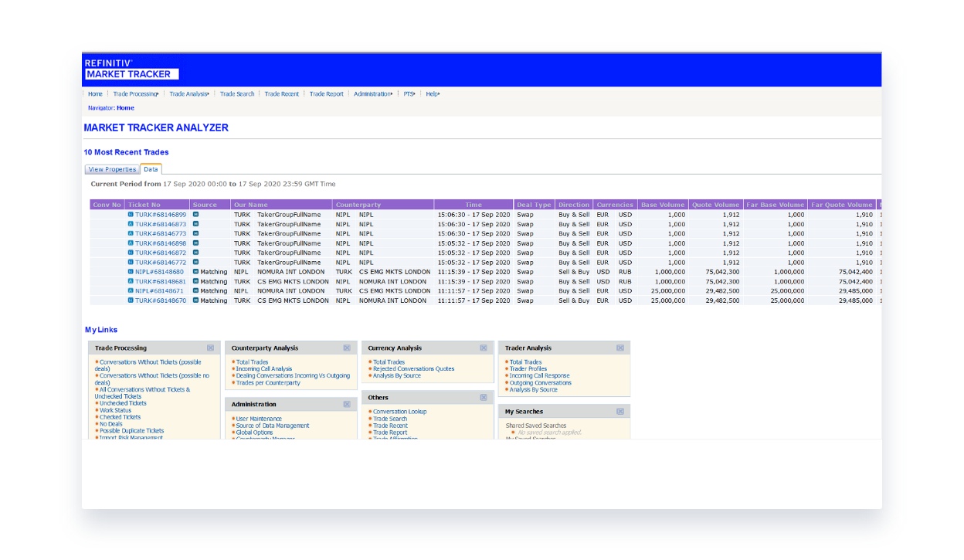
Task: Close the Counterparty Analysis panel
Action: [347, 348]
